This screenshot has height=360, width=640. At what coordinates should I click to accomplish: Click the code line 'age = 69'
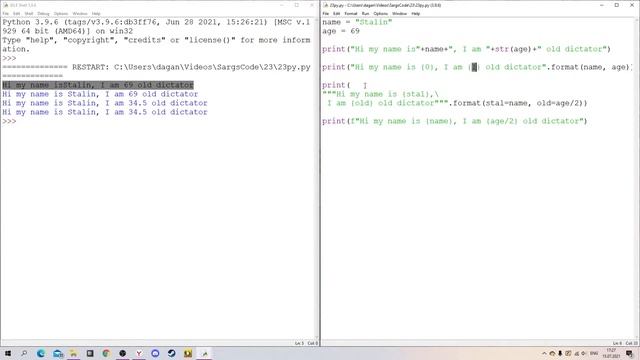(x=341, y=31)
